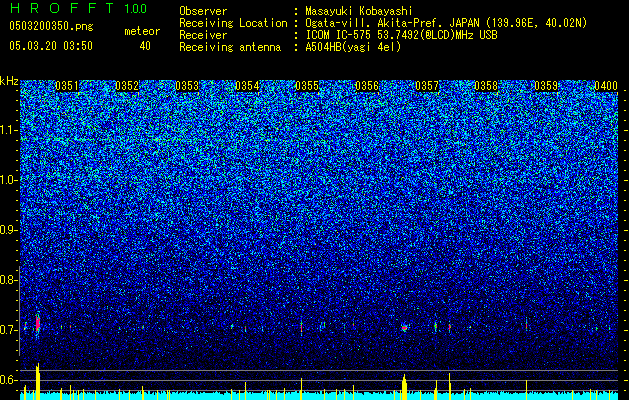
Task: Click the 0356 time marker
Action: (367, 86)
